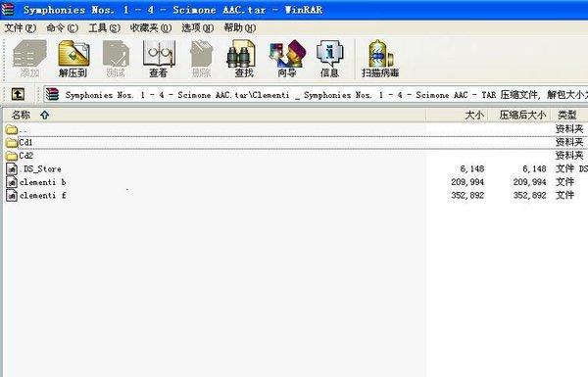588x377 pixels.
Task: Click the WinRAR title bar app icon
Action: [x=8, y=10]
